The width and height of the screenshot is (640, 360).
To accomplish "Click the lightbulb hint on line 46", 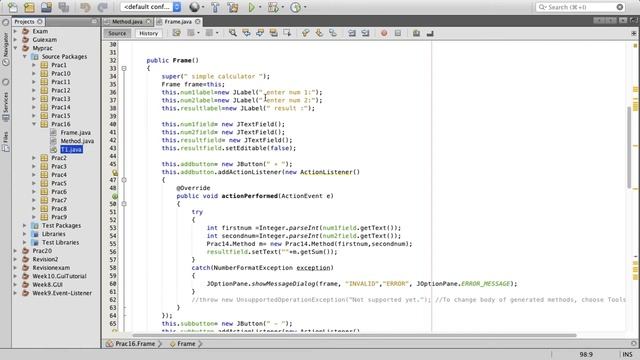I will point(115,172).
